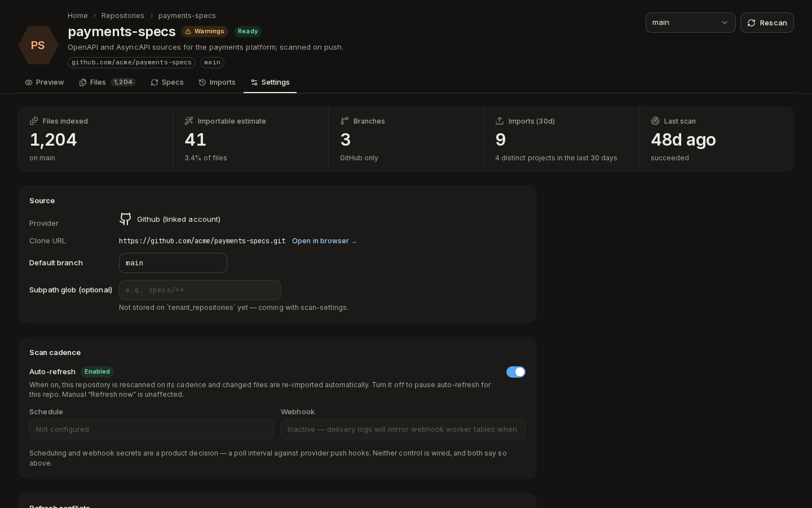The image size is (812, 508).
Task: Click the Last scan radar icon
Action: (655, 121)
